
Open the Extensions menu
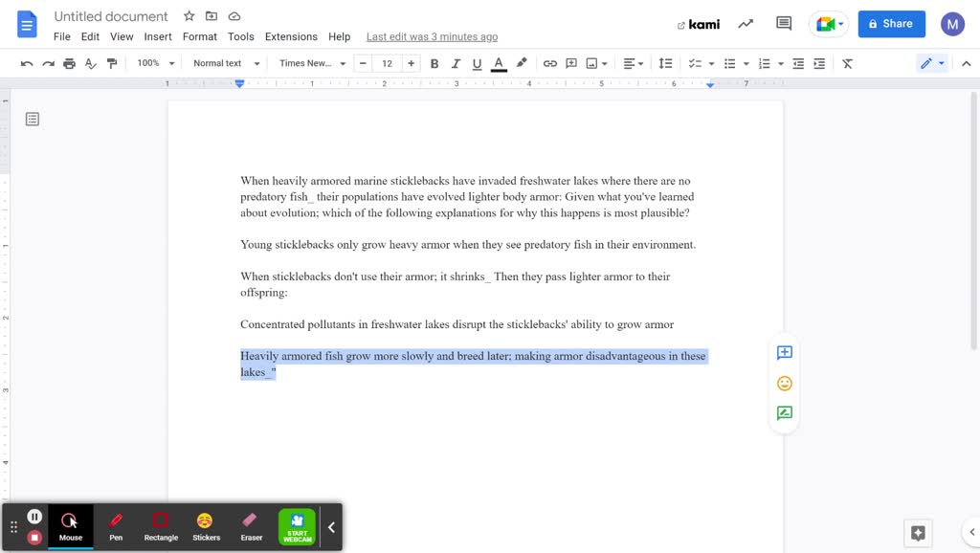(x=291, y=36)
